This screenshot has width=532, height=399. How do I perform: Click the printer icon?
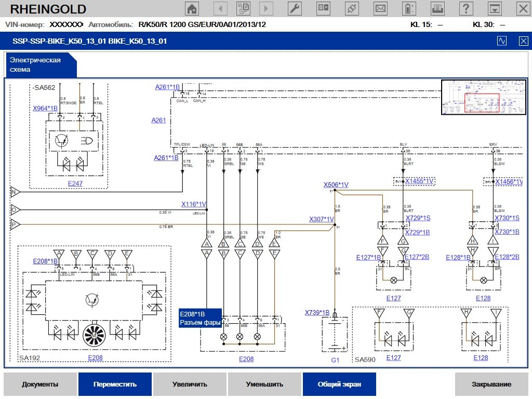[438, 8]
